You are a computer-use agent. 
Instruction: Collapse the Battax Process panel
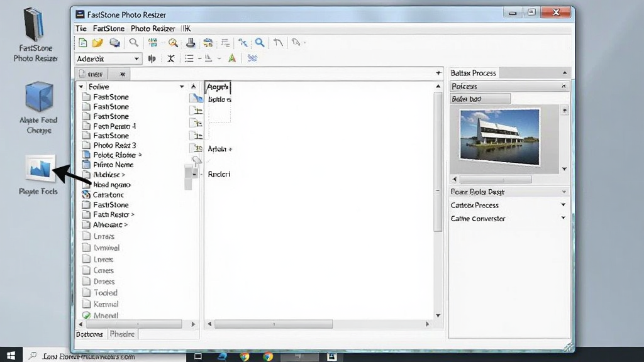(565, 73)
